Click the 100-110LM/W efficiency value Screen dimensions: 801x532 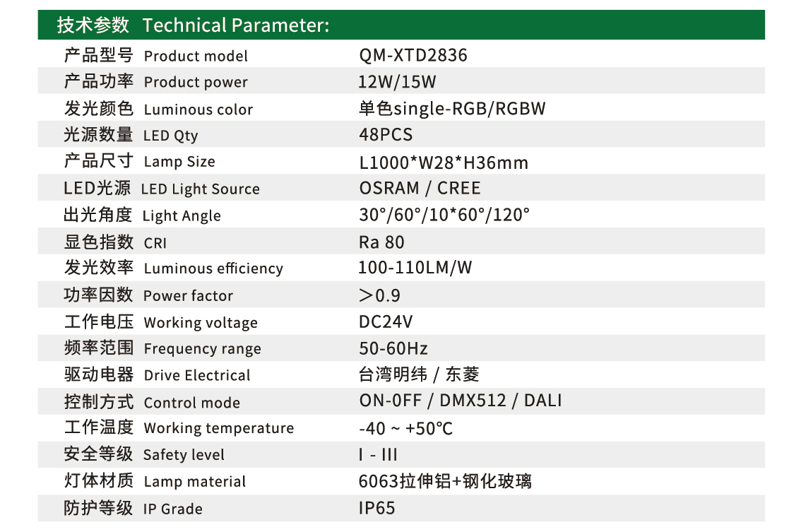pyautogui.click(x=415, y=268)
